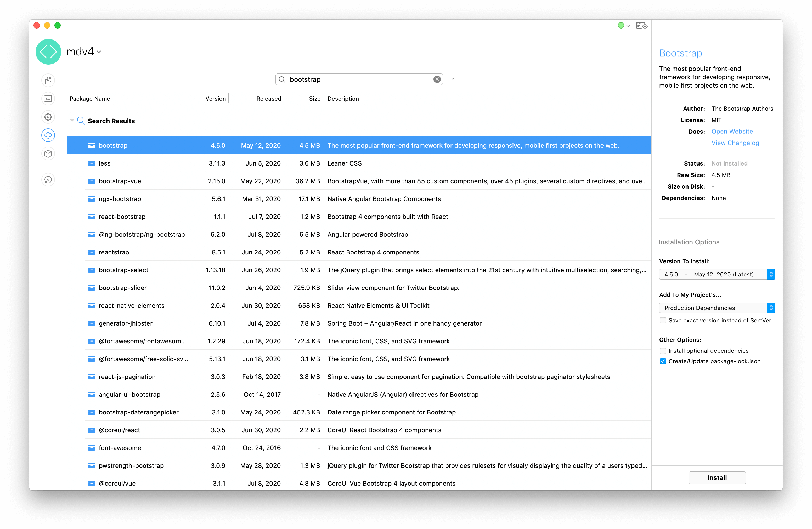812x529 pixels.
Task: Click version 1.2.29 of @fortawesome/fontawesom...
Action: (x=216, y=341)
